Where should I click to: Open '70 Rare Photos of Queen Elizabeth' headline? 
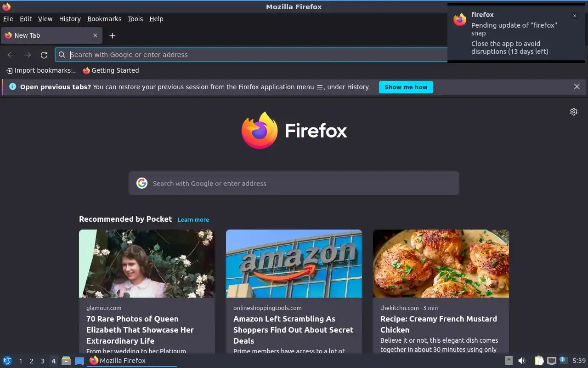point(140,330)
